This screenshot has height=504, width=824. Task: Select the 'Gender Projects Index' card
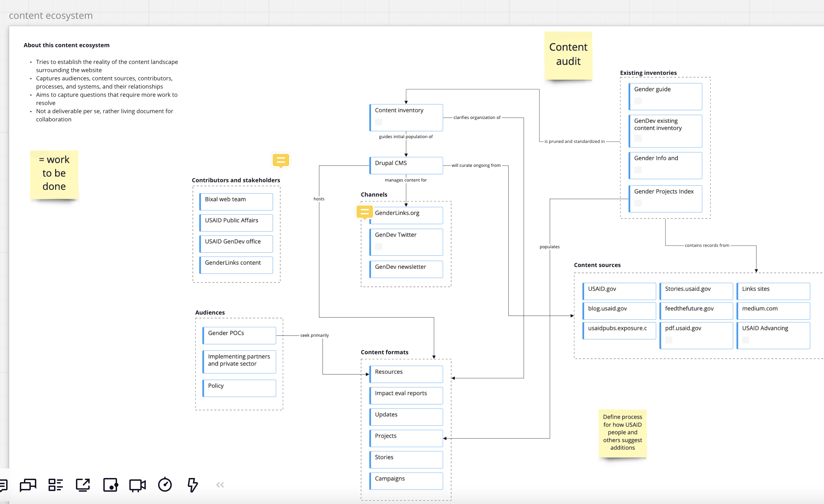pyautogui.click(x=666, y=199)
